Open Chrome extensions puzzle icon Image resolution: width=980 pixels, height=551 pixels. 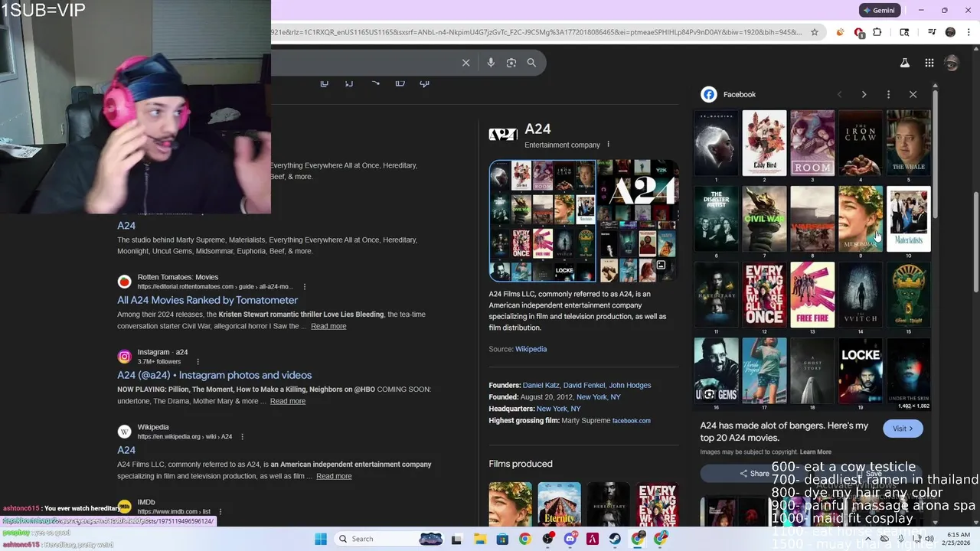pos(877,32)
